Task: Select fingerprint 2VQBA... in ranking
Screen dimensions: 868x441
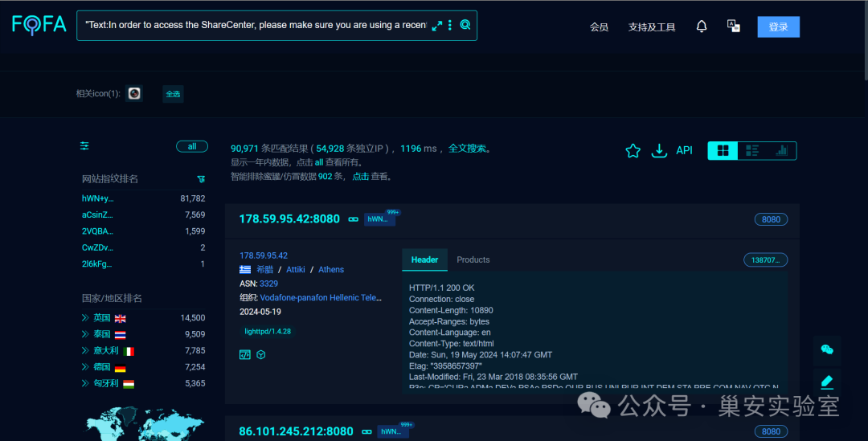Action: coord(97,231)
